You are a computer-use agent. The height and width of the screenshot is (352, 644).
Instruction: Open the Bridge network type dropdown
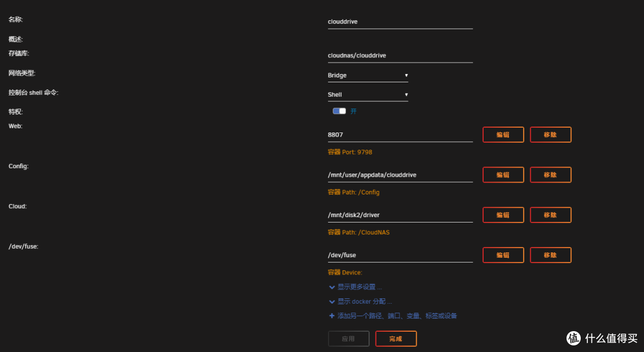click(x=367, y=76)
